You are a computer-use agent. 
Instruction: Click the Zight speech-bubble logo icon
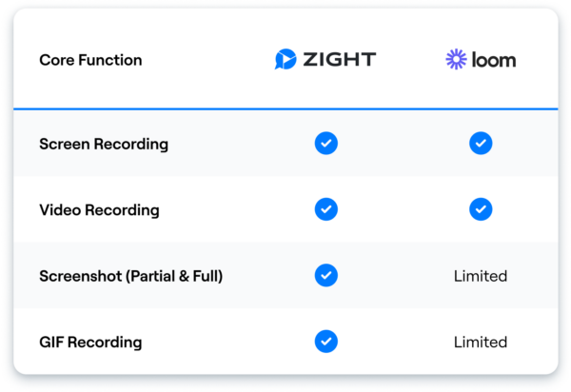(x=285, y=60)
